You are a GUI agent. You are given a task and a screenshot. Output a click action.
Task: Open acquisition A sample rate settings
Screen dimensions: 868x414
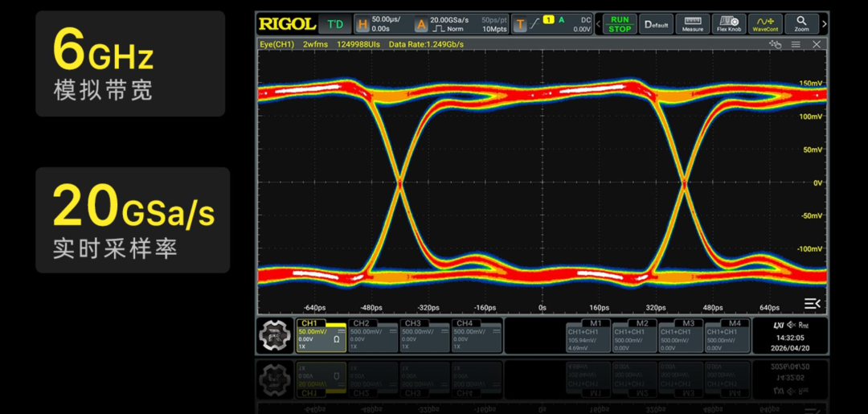pos(461,24)
